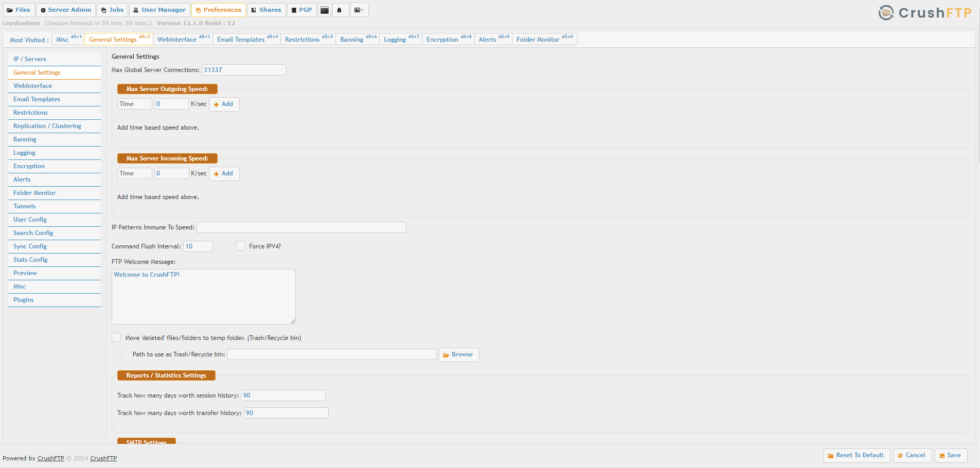Open Stats Config in sidebar
Image resolution: width=980 pixels, height=468 pixels.
(55, 260)
